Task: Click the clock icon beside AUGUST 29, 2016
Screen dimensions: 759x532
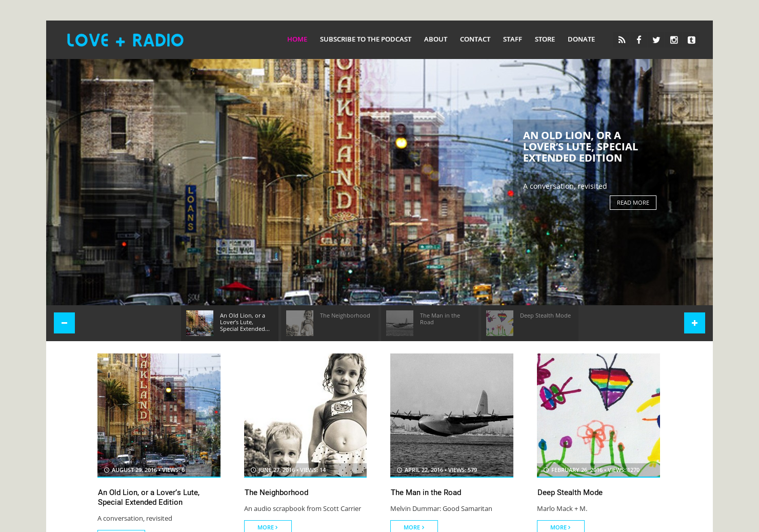Action: [106, 469]
